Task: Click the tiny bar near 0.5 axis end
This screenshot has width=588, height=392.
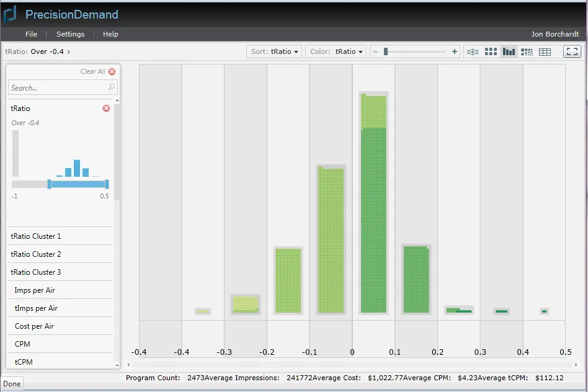Action: [x=544, y=311]
